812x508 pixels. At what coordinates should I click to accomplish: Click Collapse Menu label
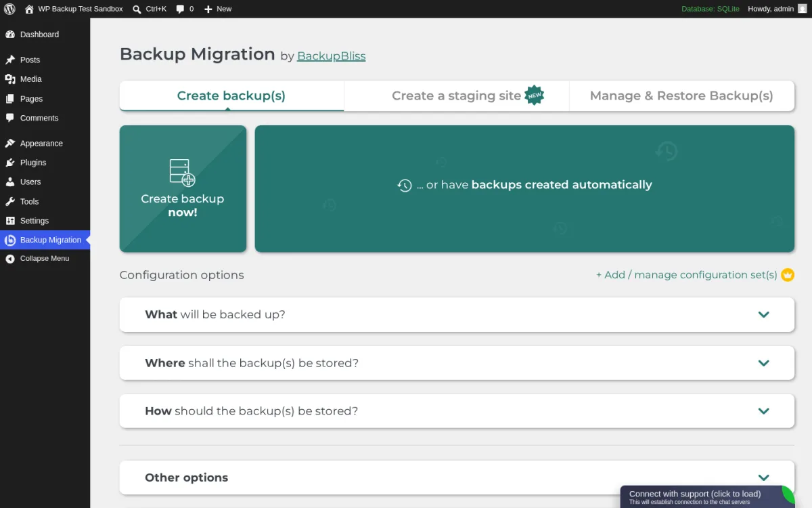tap(45, 259)
